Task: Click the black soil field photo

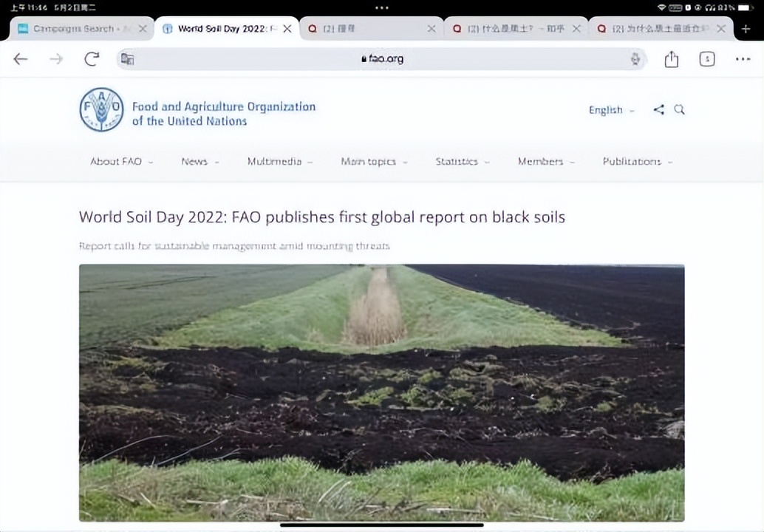Action: (381, 392)
